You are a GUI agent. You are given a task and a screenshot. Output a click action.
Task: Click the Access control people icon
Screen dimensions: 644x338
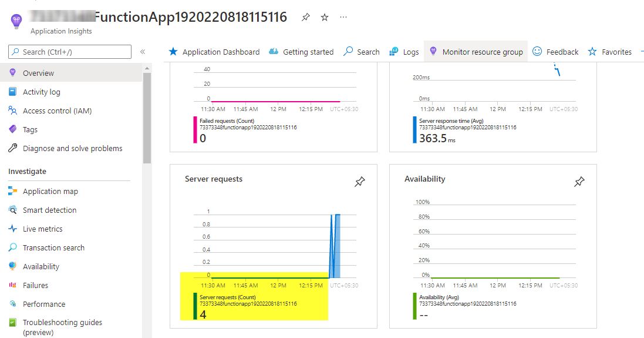tap(13, 110)
